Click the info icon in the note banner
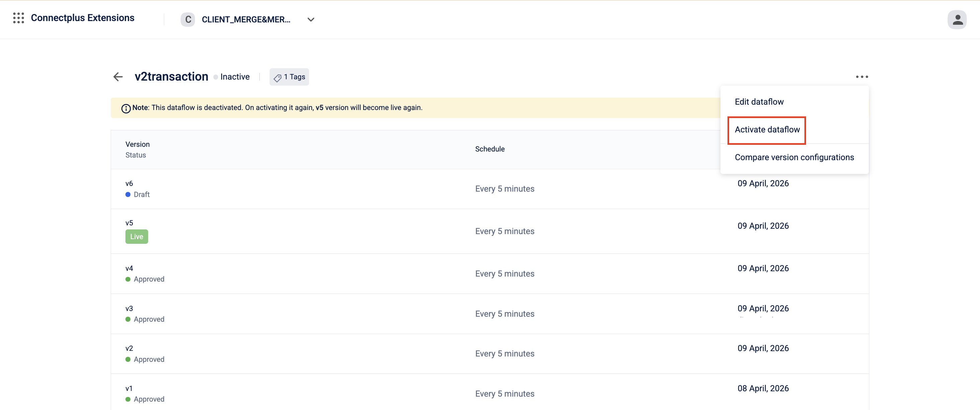The width and height of the screenshot is (980, 410). tap(126, 108)
